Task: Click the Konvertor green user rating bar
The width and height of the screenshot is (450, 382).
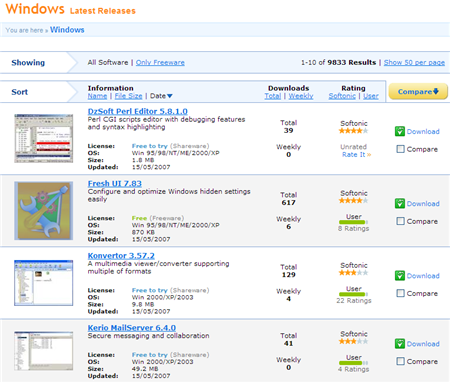Action: pyautogui.click(x=353, y=294)
